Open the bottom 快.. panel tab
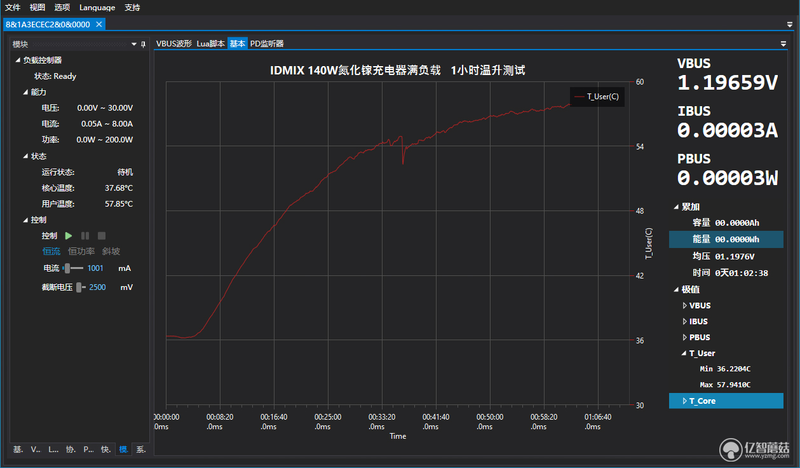Image resolution: width=800 pixels, height=468 pixels. click(106, 449)
